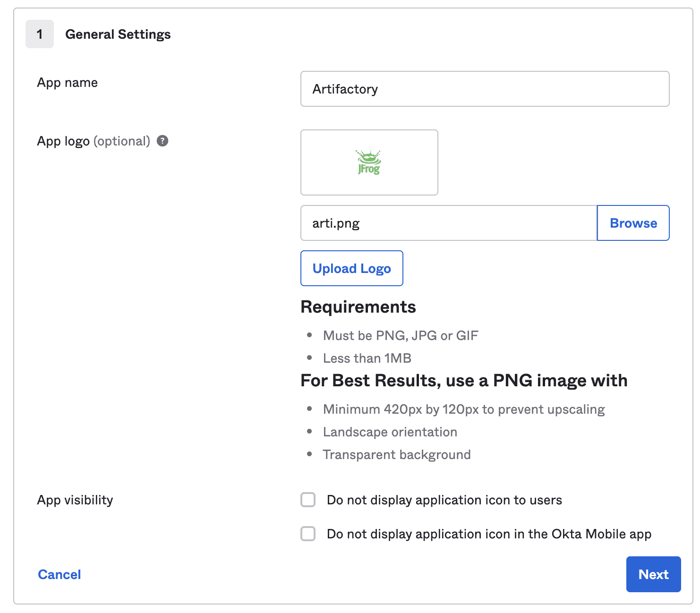Image resolution: width=700 pixels, height=613 pixels.
Task: Click the arti.png file name field
Action: point(449,223)
